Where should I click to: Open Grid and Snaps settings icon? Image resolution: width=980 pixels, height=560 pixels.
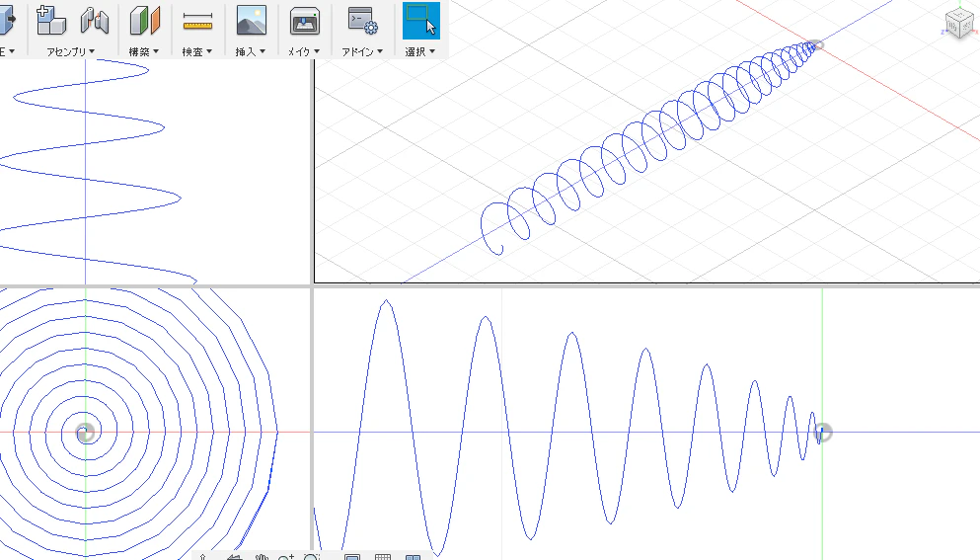[383, 557]
